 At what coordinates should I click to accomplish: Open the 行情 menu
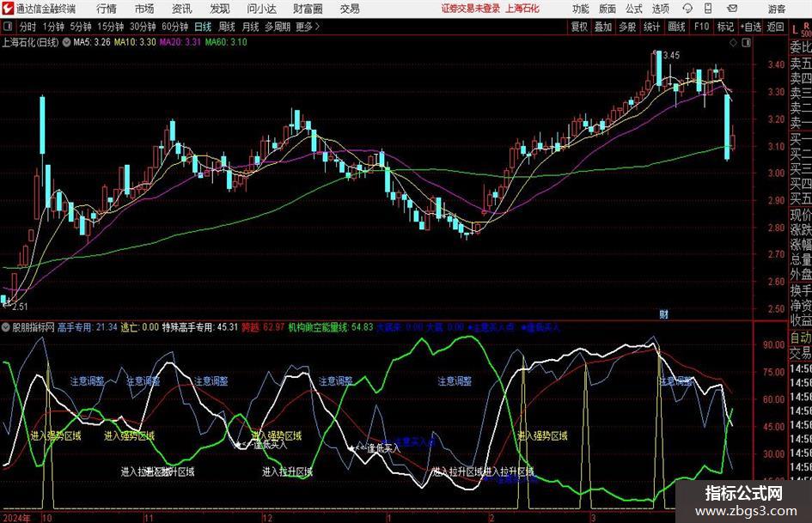tap(107, 9)
